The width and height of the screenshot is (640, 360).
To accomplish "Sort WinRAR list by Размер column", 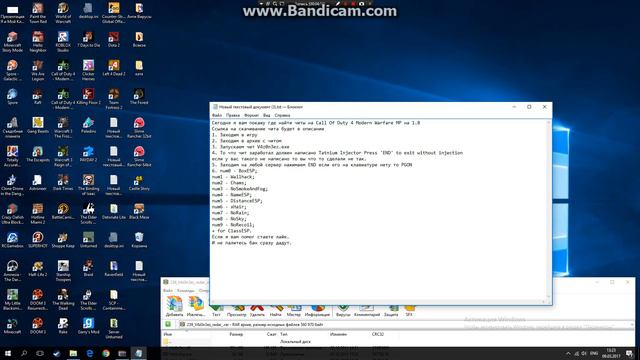I will [236, 334].
